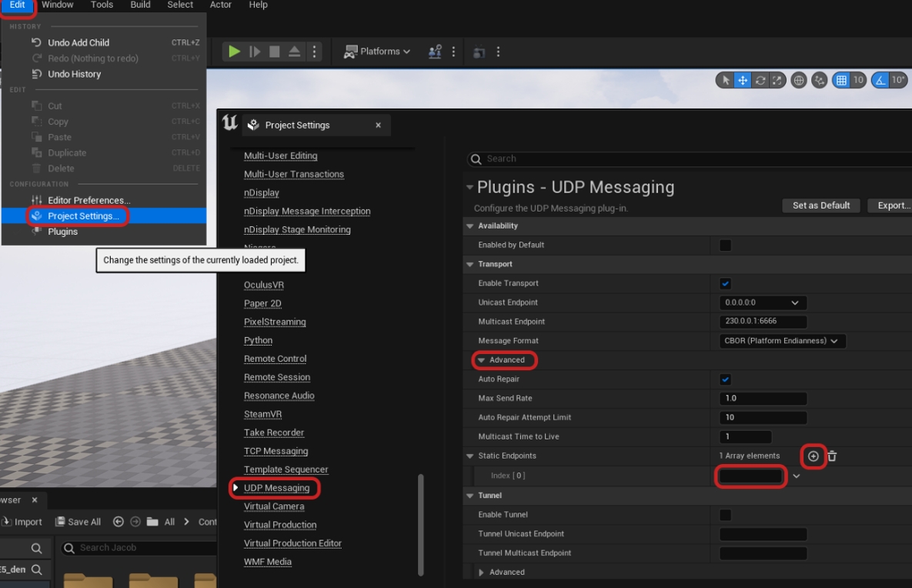The width and height of the screenshot is (912, 588).
Task: Enable the Enabled by Default checkbox
Action: point(725,246)
